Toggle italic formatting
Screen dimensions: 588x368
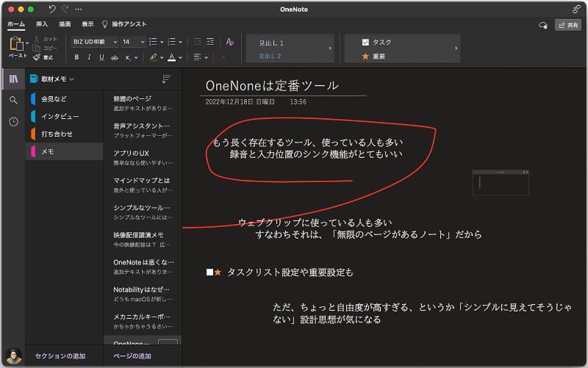89,57
